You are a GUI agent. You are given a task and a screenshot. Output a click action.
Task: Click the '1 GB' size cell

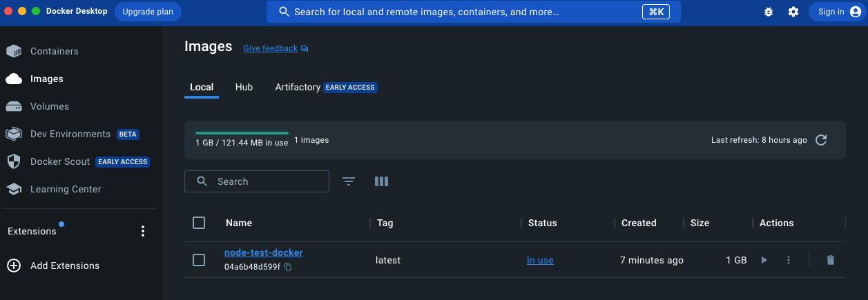click(x=736, y=260)
